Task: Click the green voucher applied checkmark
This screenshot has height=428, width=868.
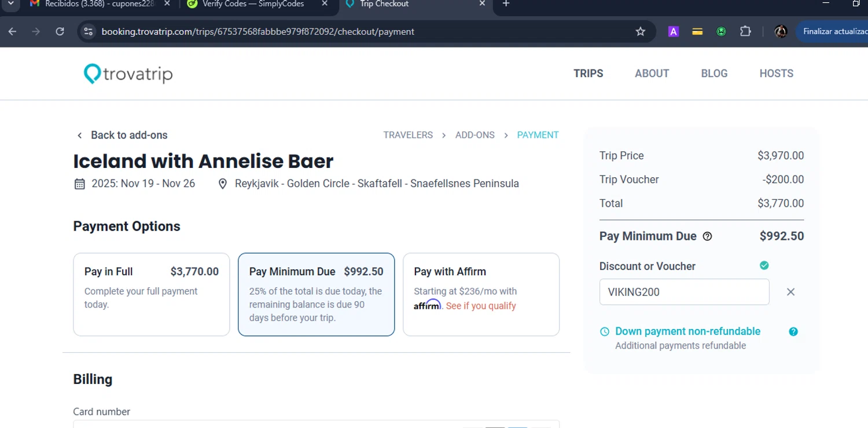Action: click(x=764, y=265)
